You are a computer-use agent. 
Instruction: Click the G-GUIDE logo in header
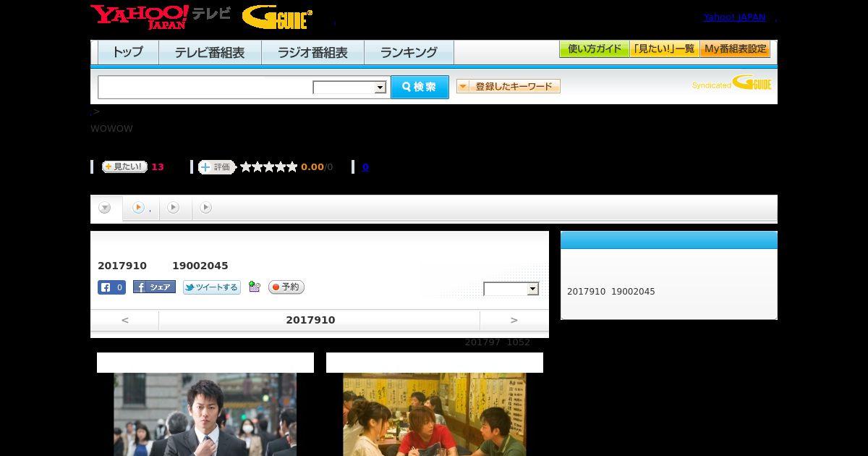277,17
